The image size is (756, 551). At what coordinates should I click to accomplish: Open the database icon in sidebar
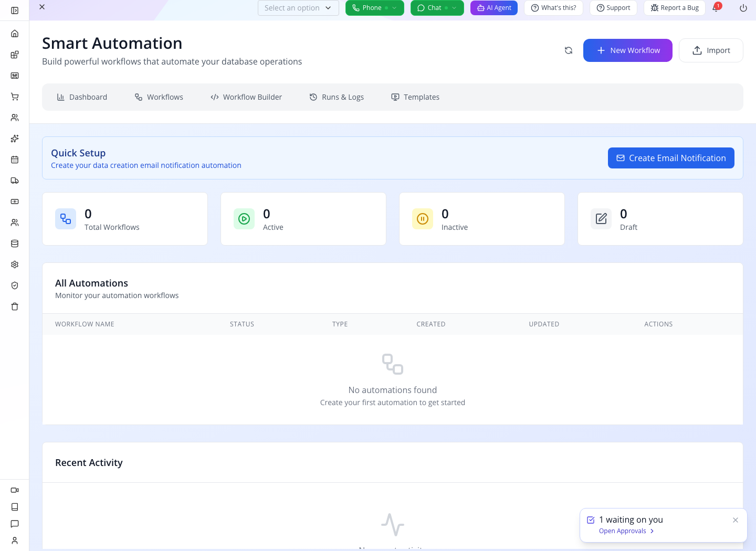click(15, 243)
